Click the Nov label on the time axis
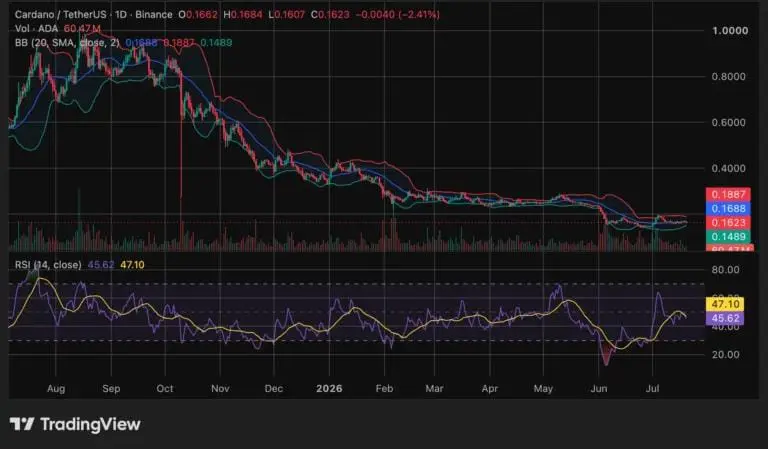The height and width of the screenshot is (449, 768). pyautogui.click(x=220, y=389)
